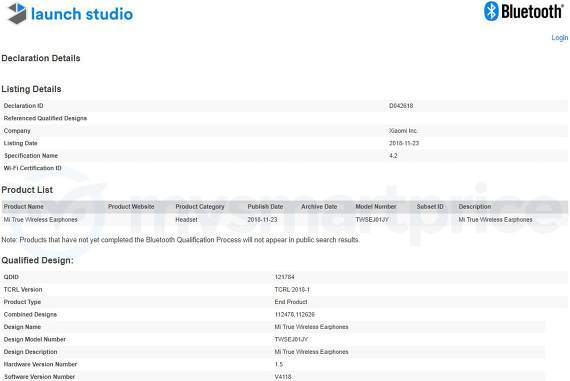
Task: Select the software version value V4118
Action: (283, 377)
